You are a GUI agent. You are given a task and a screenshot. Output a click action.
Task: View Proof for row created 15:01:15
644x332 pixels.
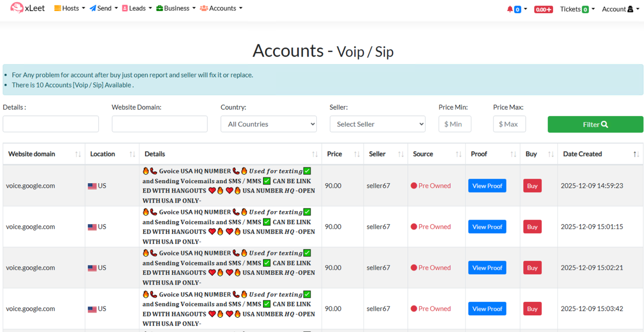click(x=487, y=226)
